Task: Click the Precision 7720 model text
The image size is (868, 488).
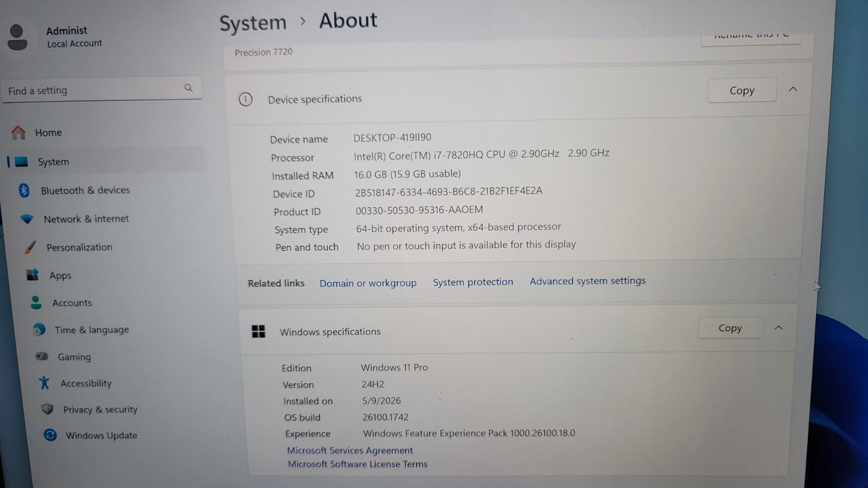Action: [x=264, y=52]
